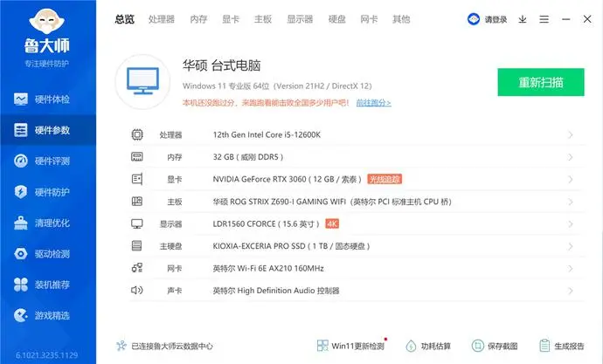Select text KIOXIA-EXCERIA PRO SSD

tap(260, 246)
